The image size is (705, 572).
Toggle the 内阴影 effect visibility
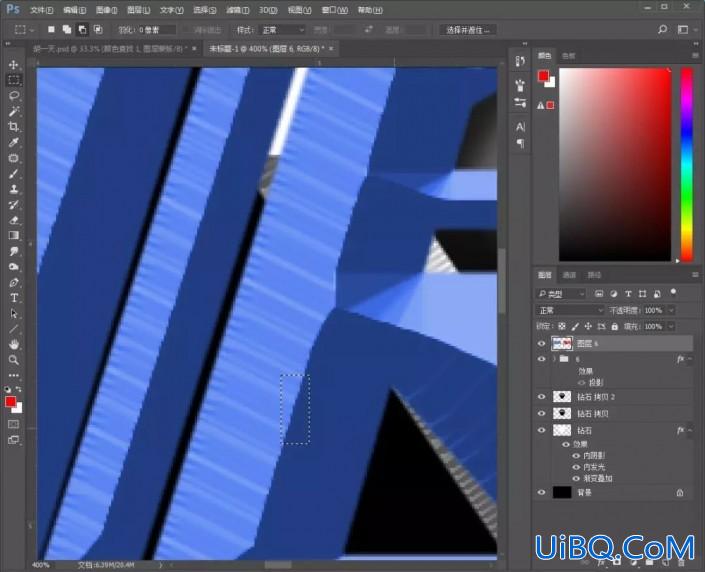[x=576, y=456]
